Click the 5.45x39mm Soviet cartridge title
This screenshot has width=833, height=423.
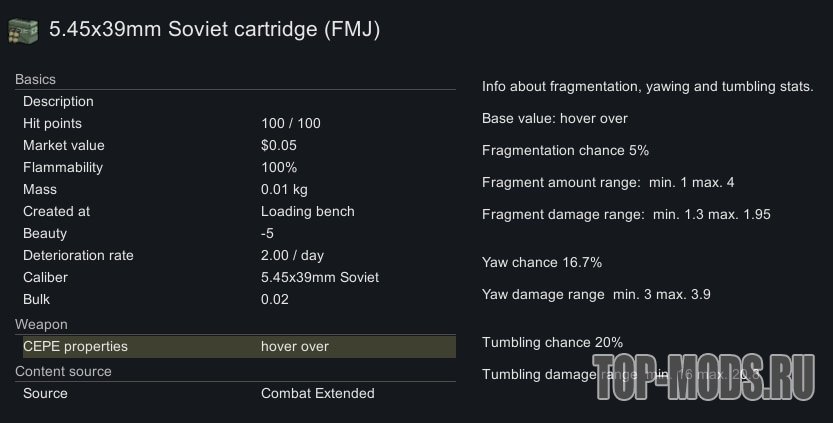pos(214,30)
